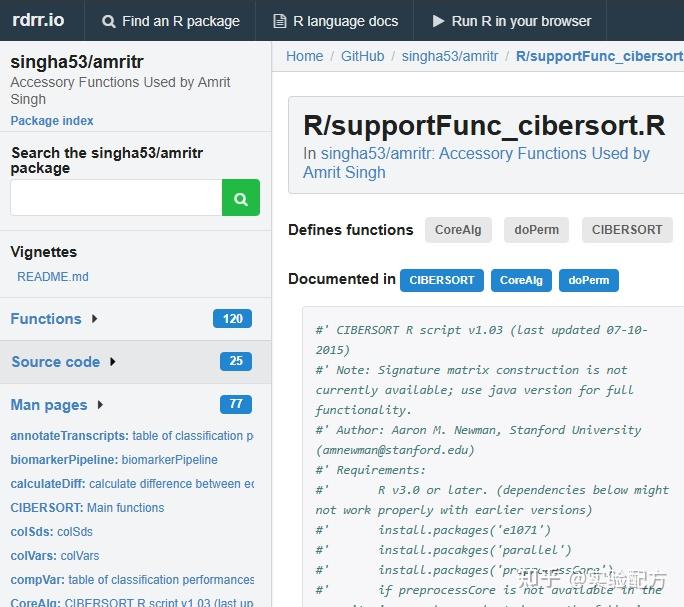Click the magnifier icon beside Find an R package

[x=108, y=21]
